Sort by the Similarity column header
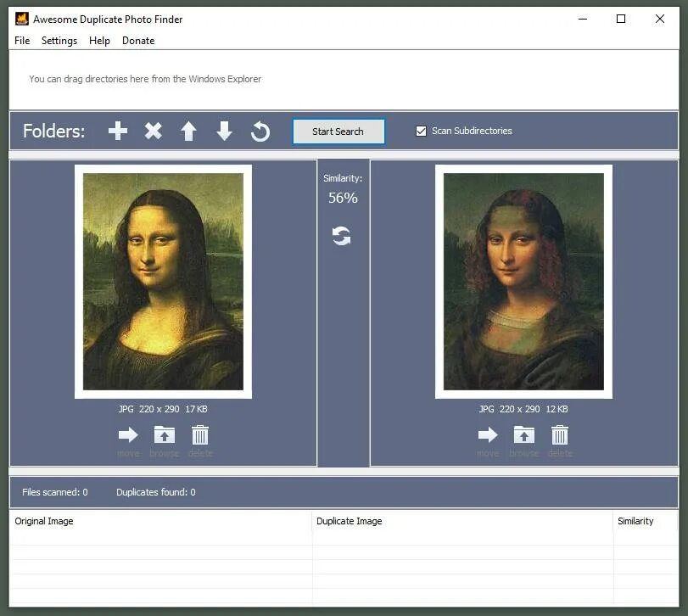The image size is (688, 616). click(x=646, y=521)
